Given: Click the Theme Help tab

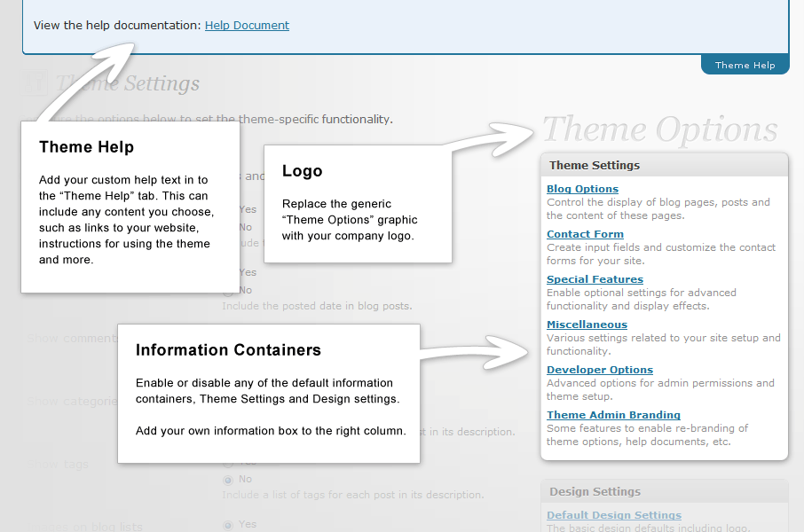Looking at the screenshot, I should [745, 65].
